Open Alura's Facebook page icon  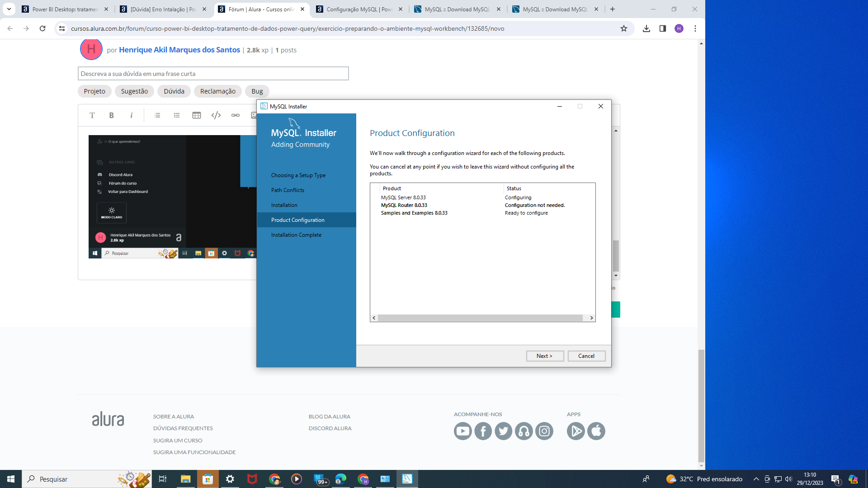tap(483, 431)
